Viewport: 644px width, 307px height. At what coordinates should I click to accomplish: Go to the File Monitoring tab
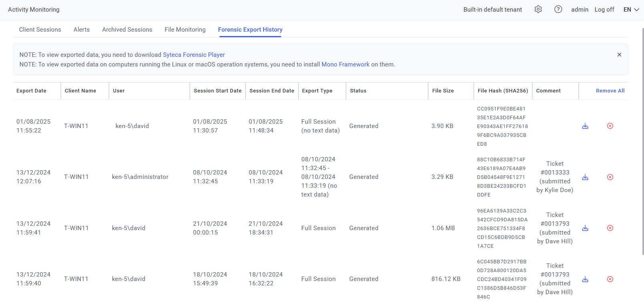point(185,30)
